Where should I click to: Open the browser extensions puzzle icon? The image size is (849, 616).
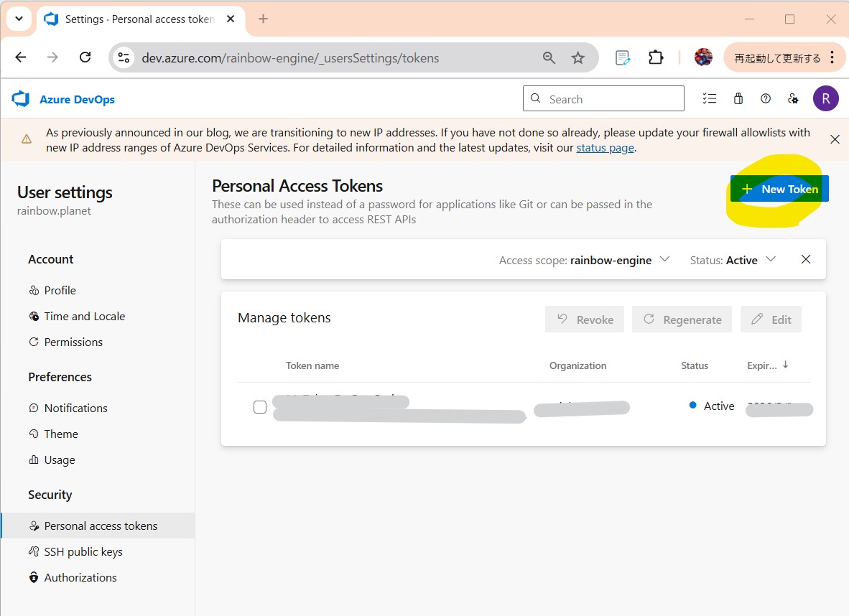click(656, 57)
